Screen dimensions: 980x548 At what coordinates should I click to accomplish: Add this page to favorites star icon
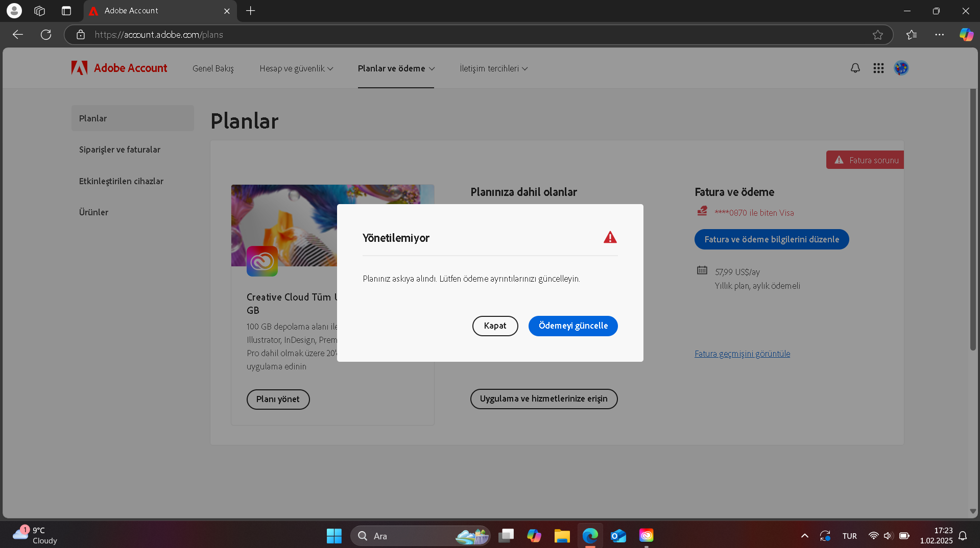(x=878, y=35)
